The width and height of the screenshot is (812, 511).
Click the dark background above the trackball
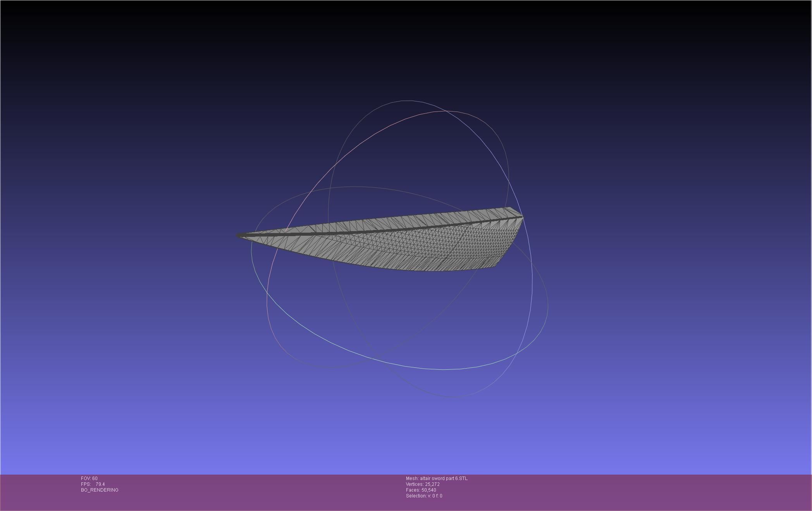[406, 46]
